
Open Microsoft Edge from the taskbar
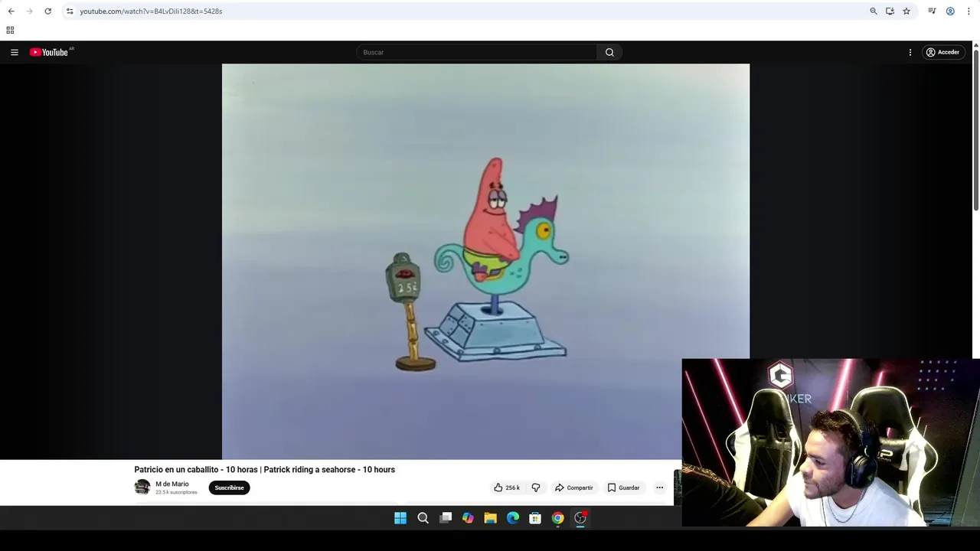click(513, 518)
